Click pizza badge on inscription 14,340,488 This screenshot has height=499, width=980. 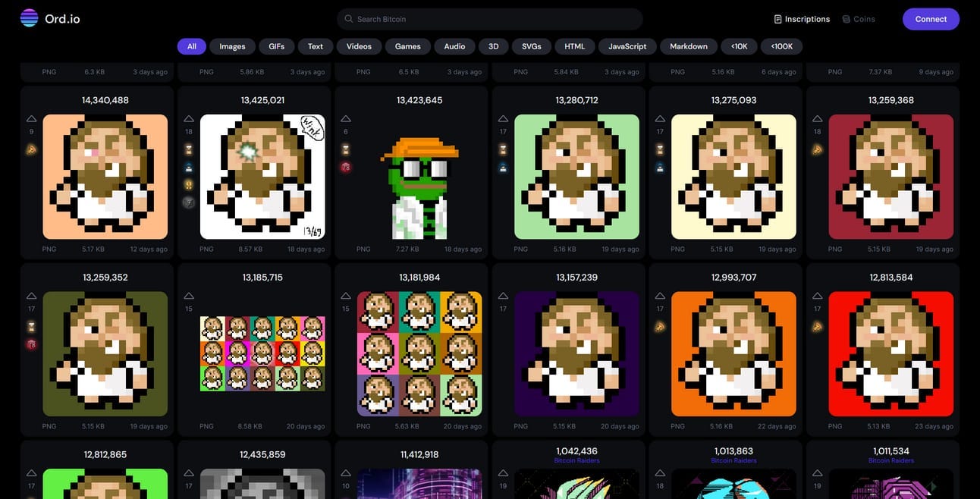pyautogui.click(x=31, y=149)
